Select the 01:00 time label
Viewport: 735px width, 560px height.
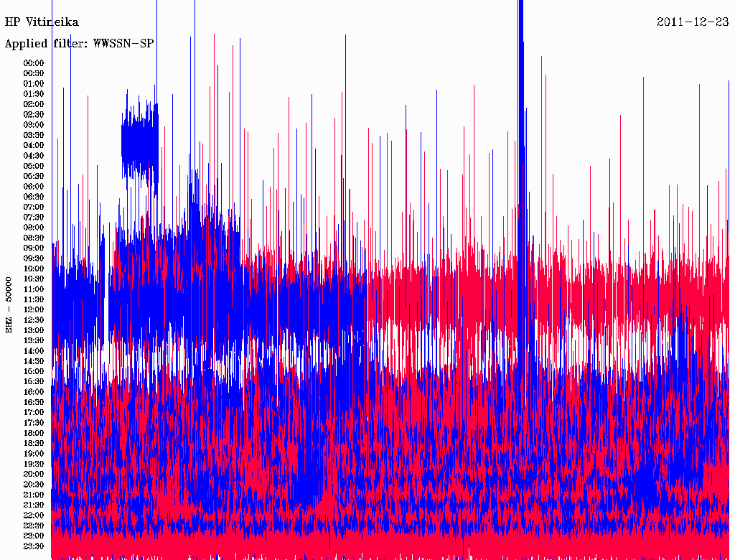[x=34, y=83]
